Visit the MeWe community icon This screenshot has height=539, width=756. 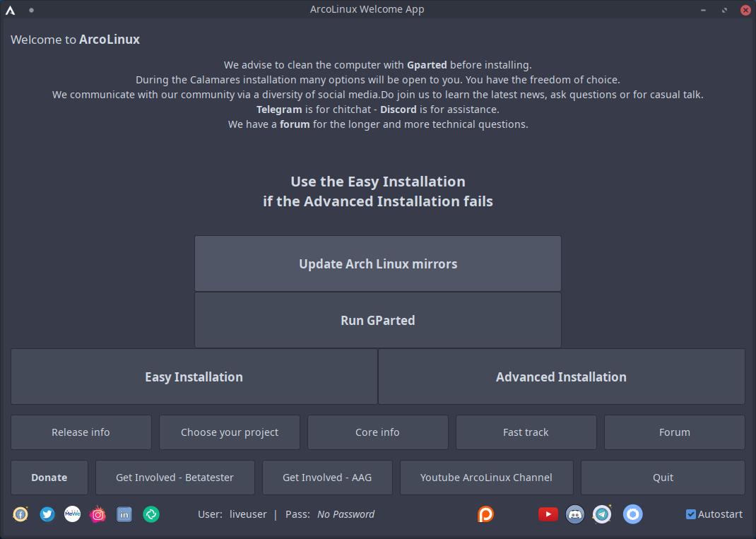click(72, 514)
